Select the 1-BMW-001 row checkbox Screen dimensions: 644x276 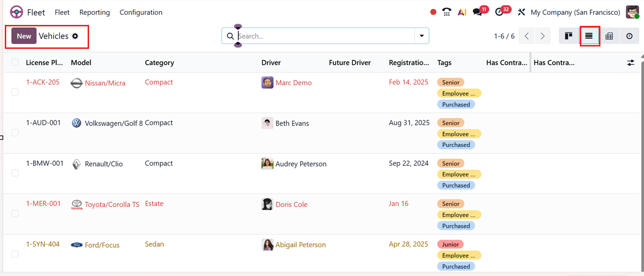click(15, 173)
